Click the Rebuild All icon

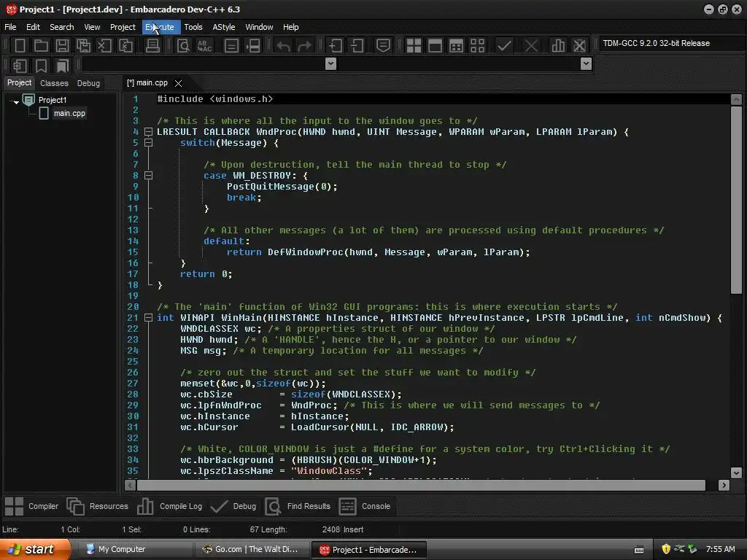click(477, 46)
